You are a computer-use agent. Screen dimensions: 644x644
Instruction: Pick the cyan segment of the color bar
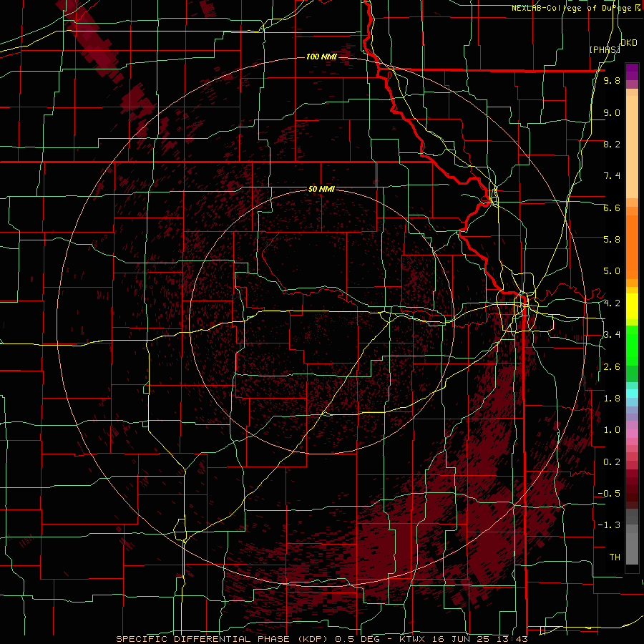pyautogui.click(x=632, y=394)
